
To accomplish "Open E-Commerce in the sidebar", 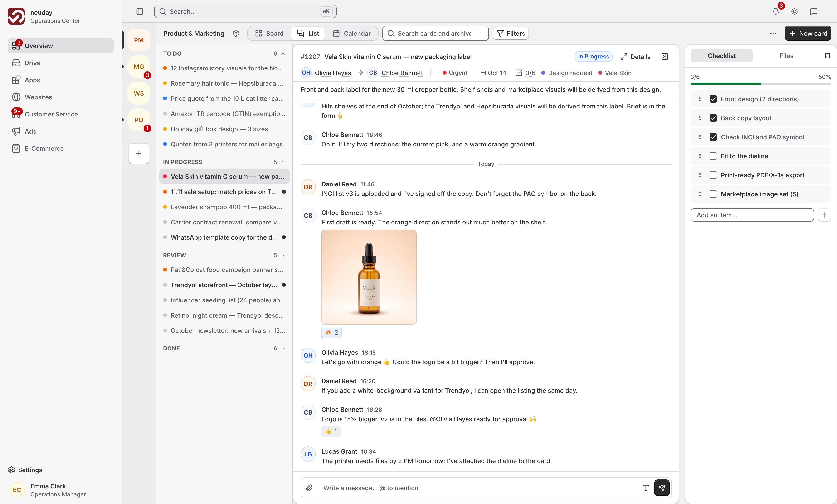I will (x=61, y=148).
